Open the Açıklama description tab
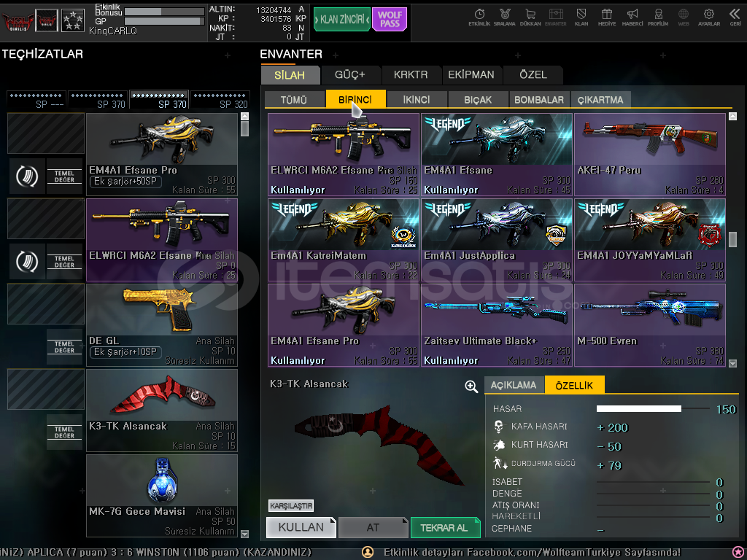The image size is (747, 560). click(514, 385)
